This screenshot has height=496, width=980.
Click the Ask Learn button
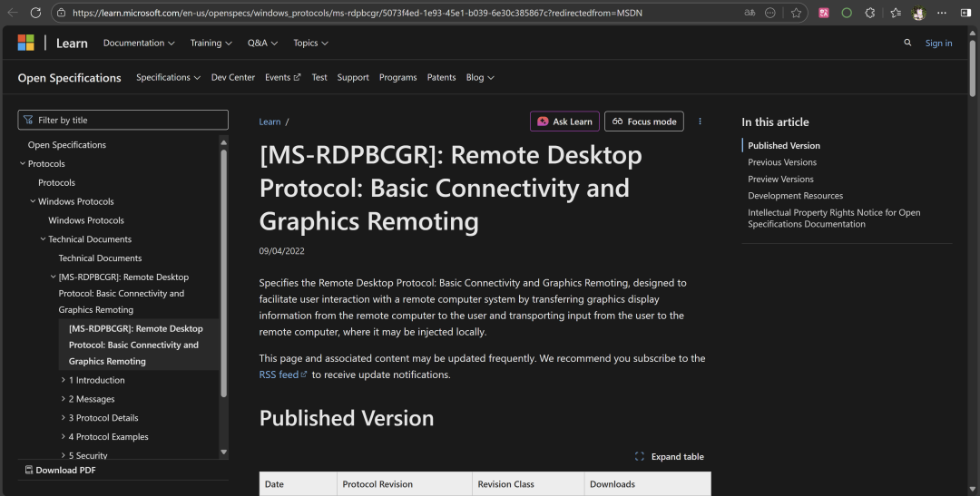point(565,122)
